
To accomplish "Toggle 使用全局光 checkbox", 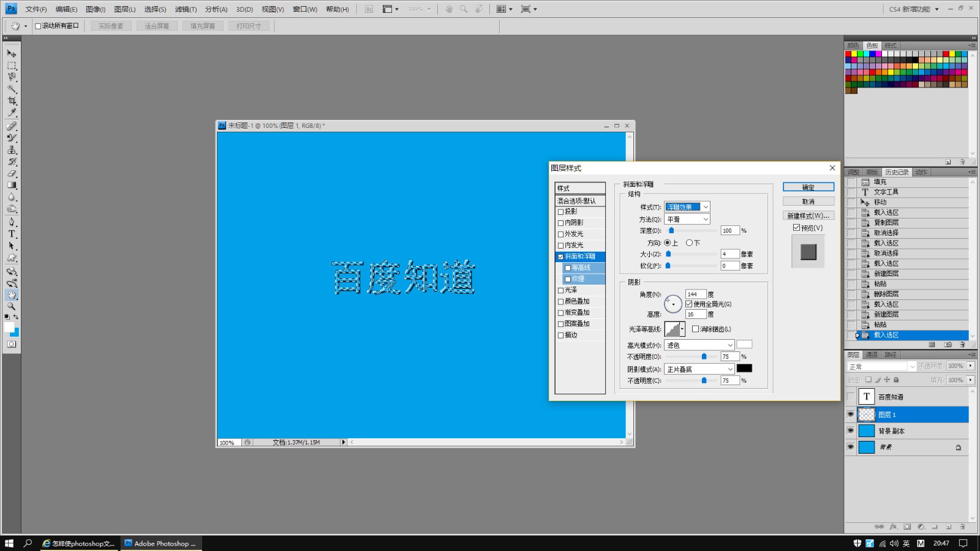I will (x=689, y=304).
